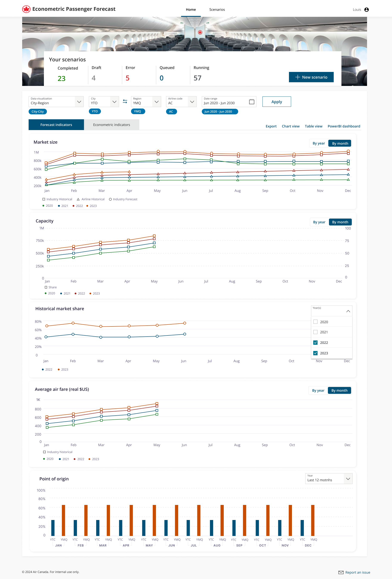Go to the Scenarios navigation tab

pyautogui.click(x=217, y=9)
